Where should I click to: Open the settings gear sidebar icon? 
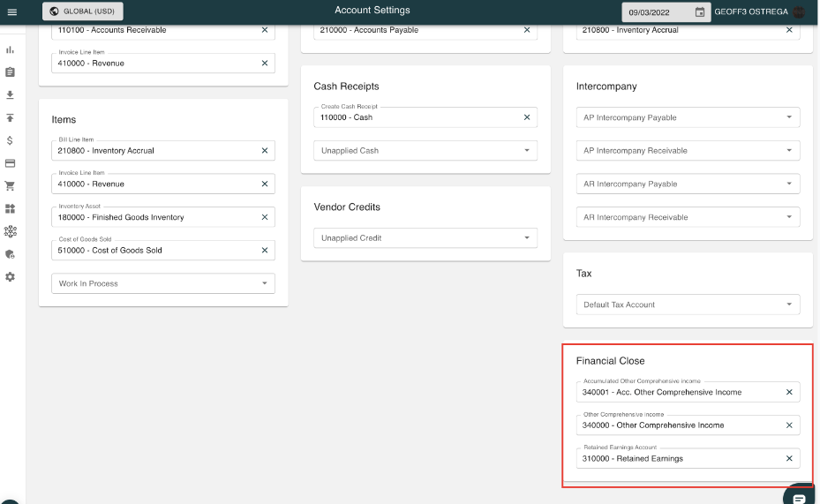pos(10,276)
